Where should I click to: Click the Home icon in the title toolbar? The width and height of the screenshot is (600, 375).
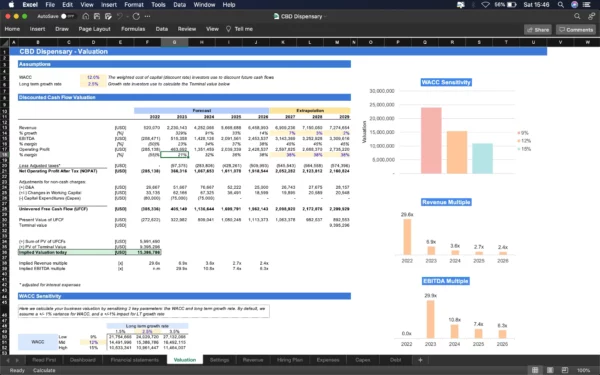(86, 16)
